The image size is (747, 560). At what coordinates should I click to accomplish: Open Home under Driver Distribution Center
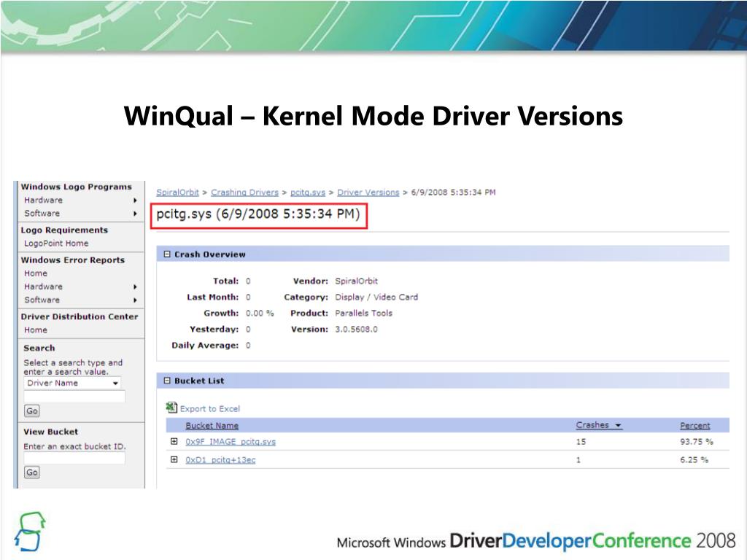[x=36, y=330]
